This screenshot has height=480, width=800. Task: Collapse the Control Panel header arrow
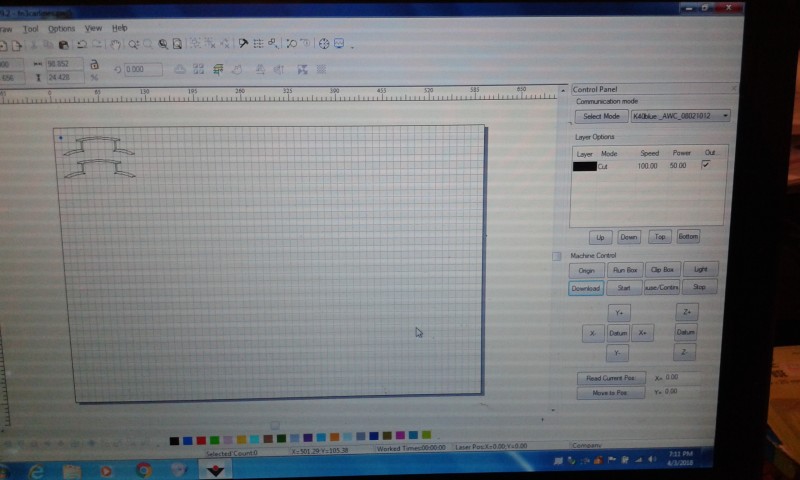click(x=733, y=89)
